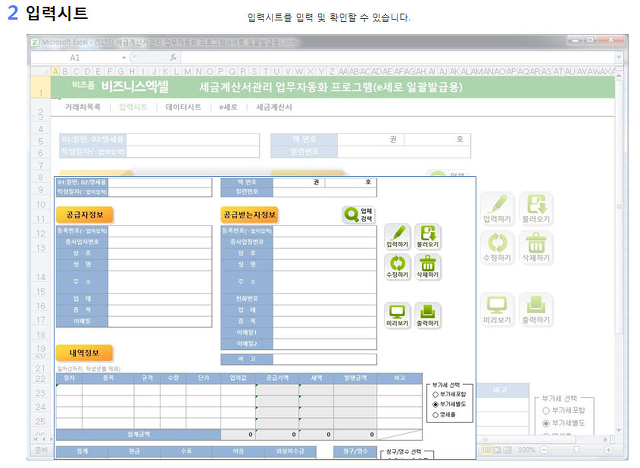The width and height of the screenshot is (640, 468).
Task: Click faded 미리보기 button on background sheet
Action: coord(497,309)
